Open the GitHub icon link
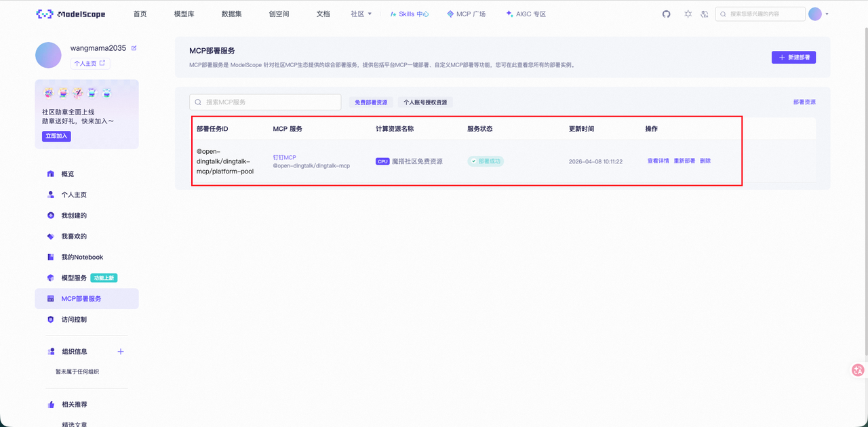Viewport: 868px width, 427px height. click(x=667, y=14)
